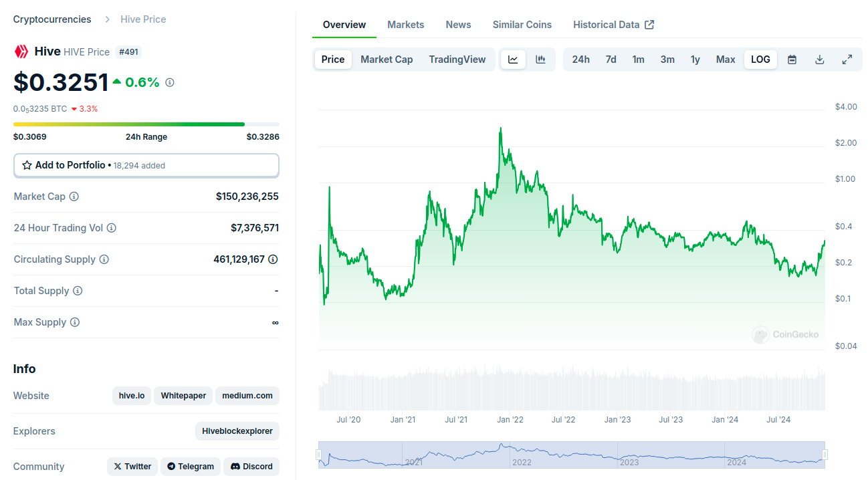
Task: Switch to candlestick chart icon
Action: pyautogui.click(x=540, y=59)
